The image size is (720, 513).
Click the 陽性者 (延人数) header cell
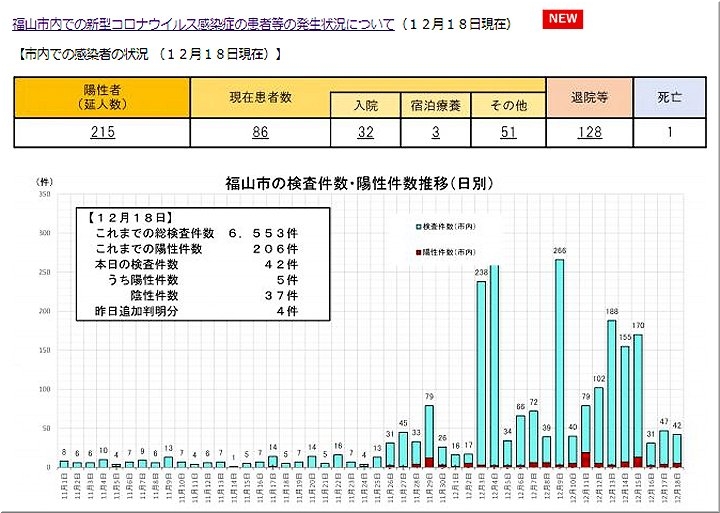coord(102,96)
